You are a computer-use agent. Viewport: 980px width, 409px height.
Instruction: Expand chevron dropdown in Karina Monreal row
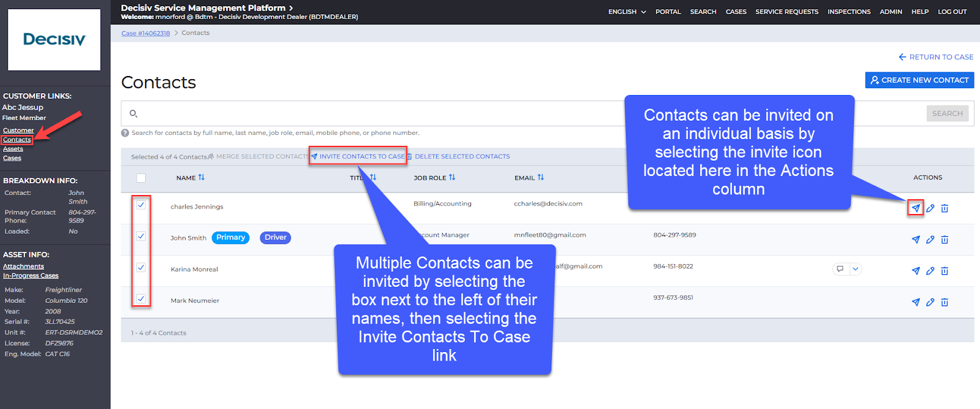856,269
